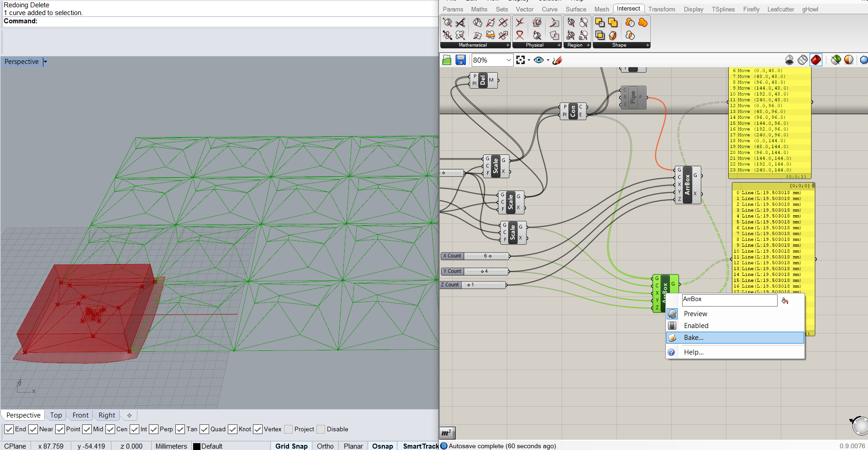Image resolution: width=868 pixels, height=450 pixels.
Task: Toggle preview selected objects only icon
Action: point(836,60)
